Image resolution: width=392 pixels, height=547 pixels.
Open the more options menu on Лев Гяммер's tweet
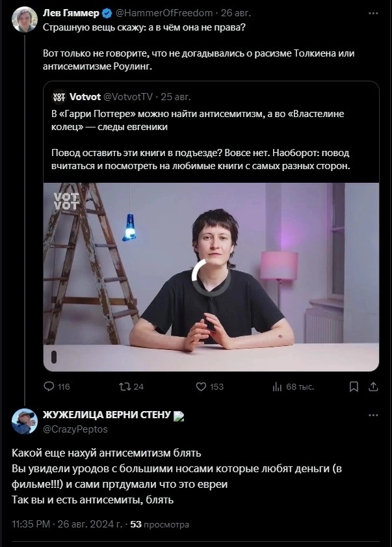click(x=373, y=12)
